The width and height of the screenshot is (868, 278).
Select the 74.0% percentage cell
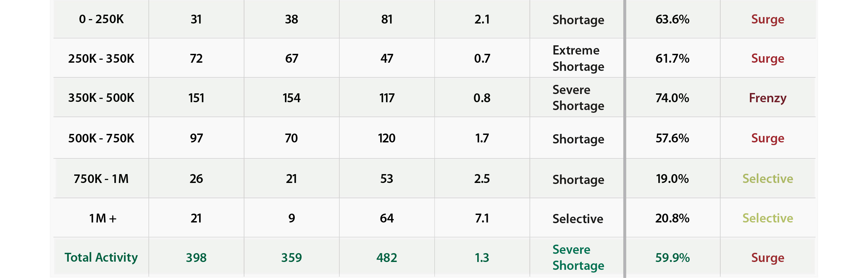click(672, 98)
